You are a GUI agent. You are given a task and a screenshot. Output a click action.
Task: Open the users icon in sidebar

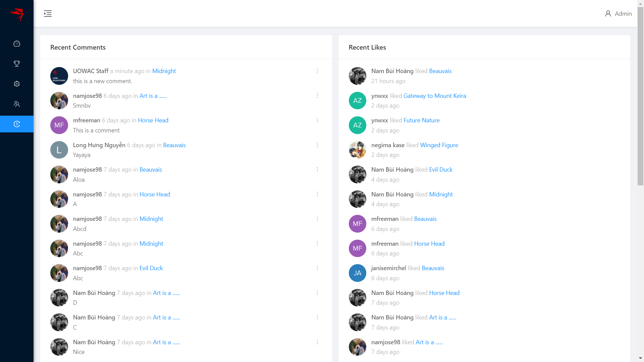[17, 104]
